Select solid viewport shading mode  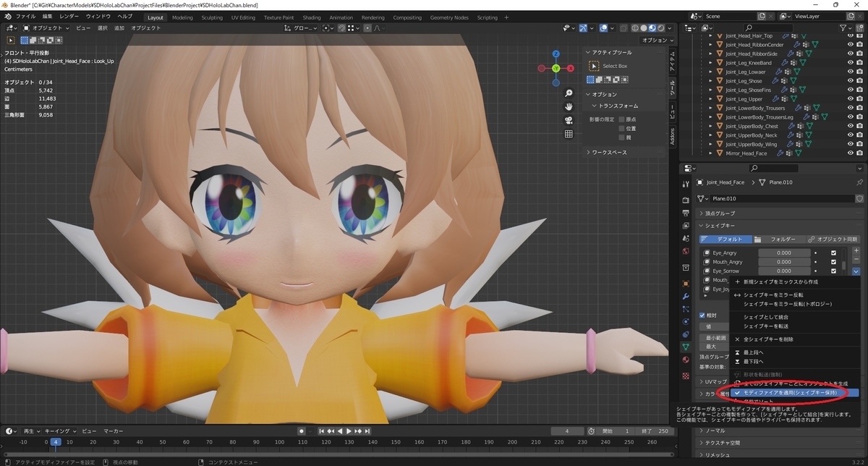(644, 28)
